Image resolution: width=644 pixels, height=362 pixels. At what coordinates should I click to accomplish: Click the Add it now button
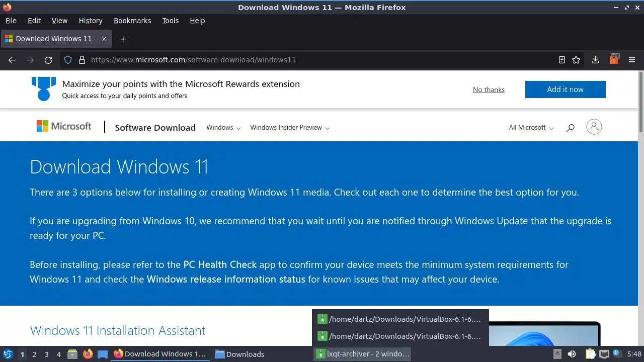tap(565, 89)
